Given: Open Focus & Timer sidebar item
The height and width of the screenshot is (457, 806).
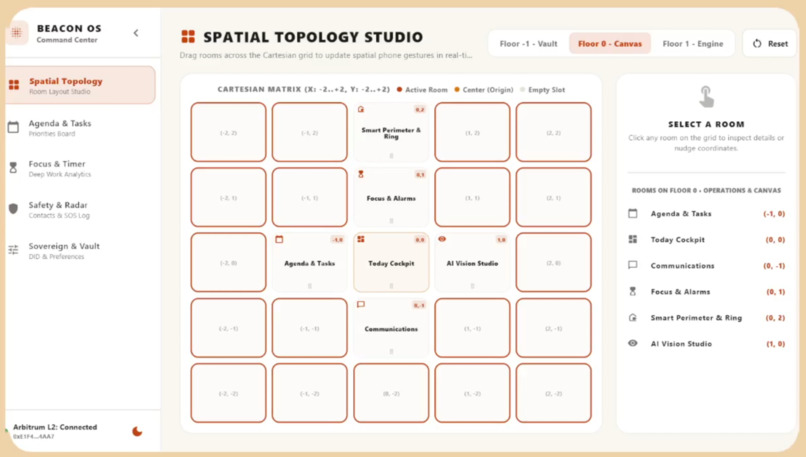Looking at the screenshot, I should pos(81,168).
